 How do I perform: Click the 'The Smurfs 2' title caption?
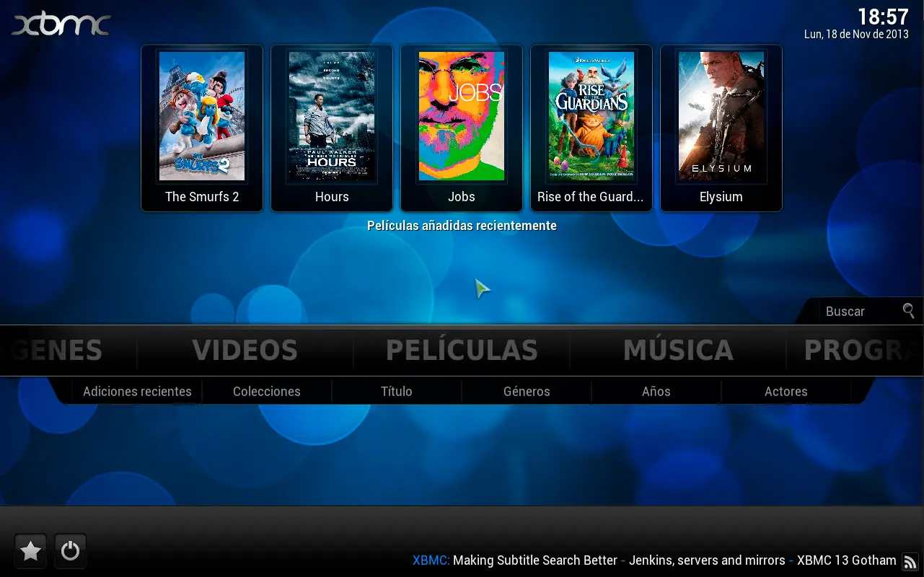pyautogui.click(x=202, y=197)
